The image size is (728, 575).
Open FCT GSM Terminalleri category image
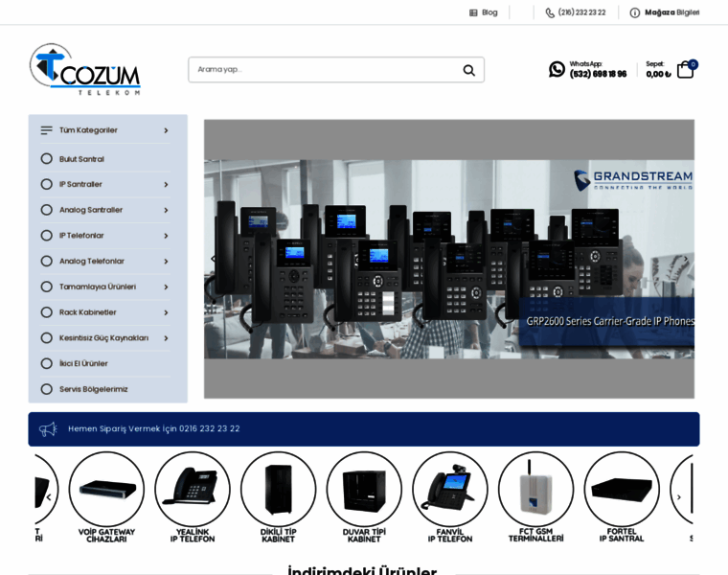535,489
